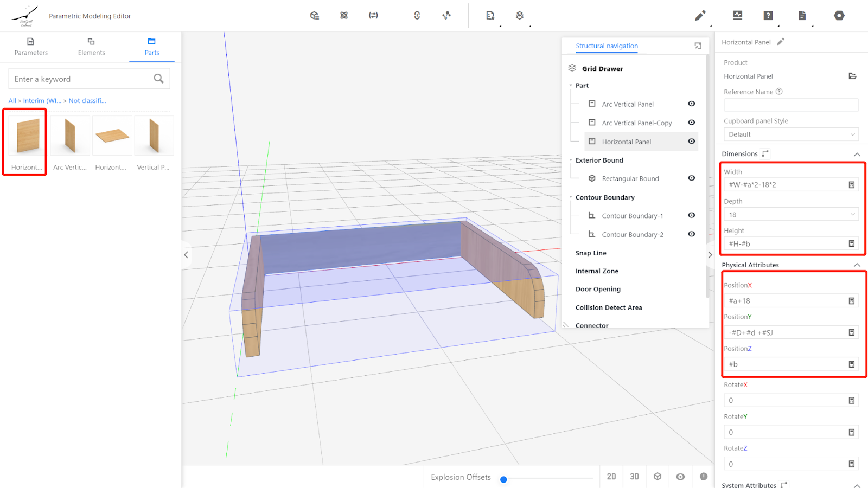868x488 pixels.
Task: Edit Horizontal Panel name with pencil icon
Action: [x=781, y=42]
